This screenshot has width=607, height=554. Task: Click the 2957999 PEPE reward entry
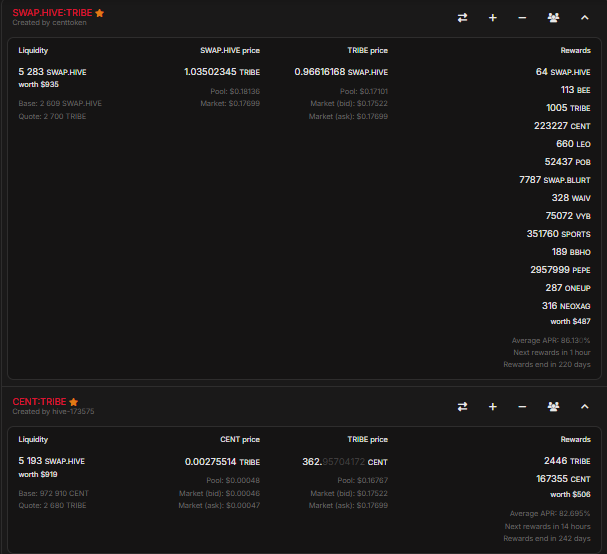click(x=560, y=270)
